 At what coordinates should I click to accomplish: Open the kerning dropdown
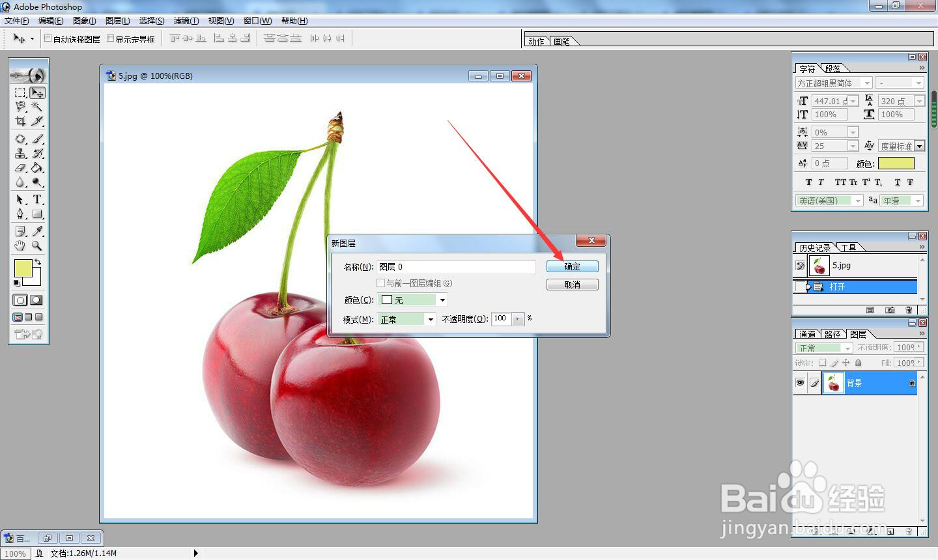coord(919,146)
